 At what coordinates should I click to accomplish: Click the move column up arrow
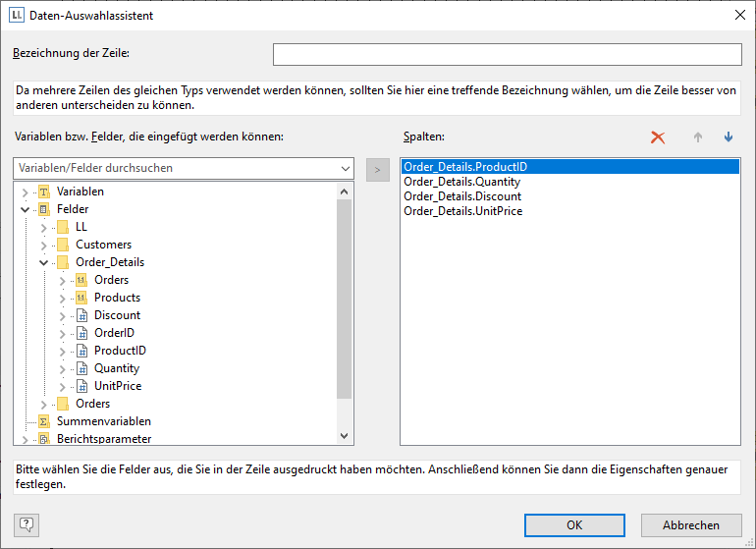pyautogui.click(x=698, y=137)
